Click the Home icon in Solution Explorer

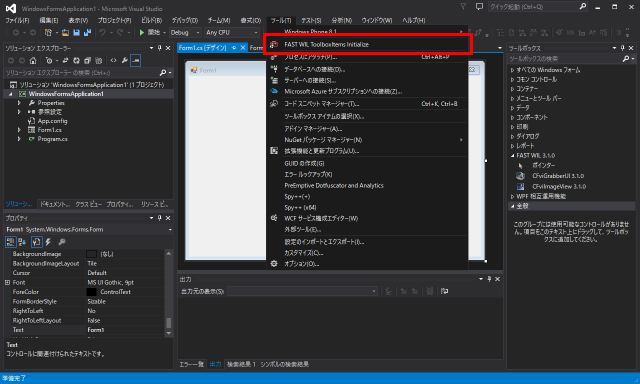click(33, 60)
